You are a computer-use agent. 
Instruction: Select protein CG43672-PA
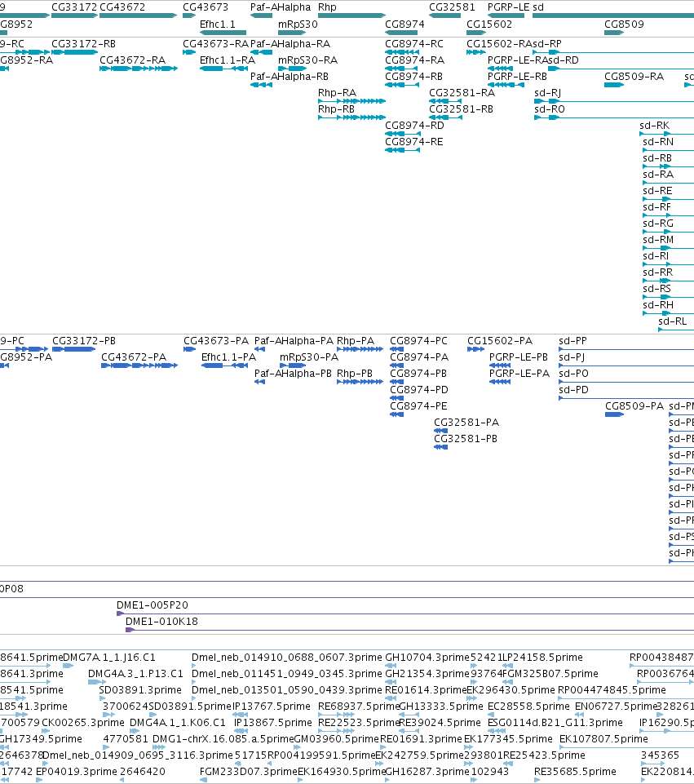click(134, 357)
